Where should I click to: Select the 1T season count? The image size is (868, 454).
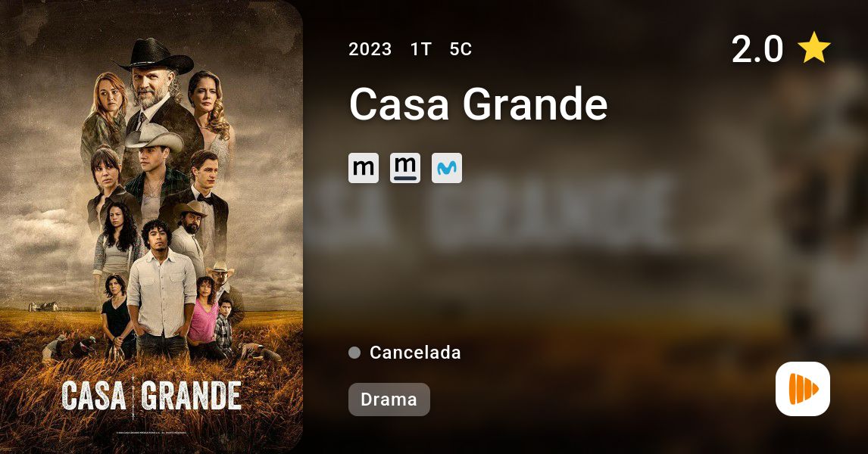(x=420, y=49)
